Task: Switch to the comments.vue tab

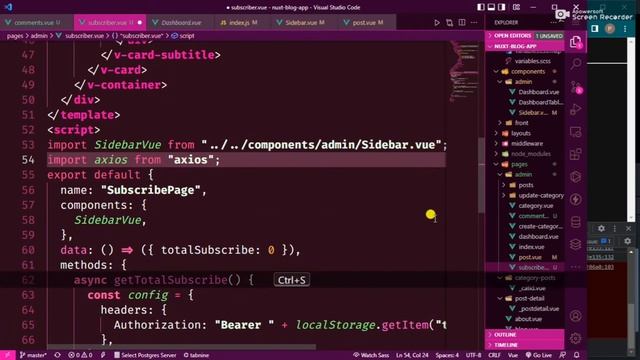Action: 37,22
